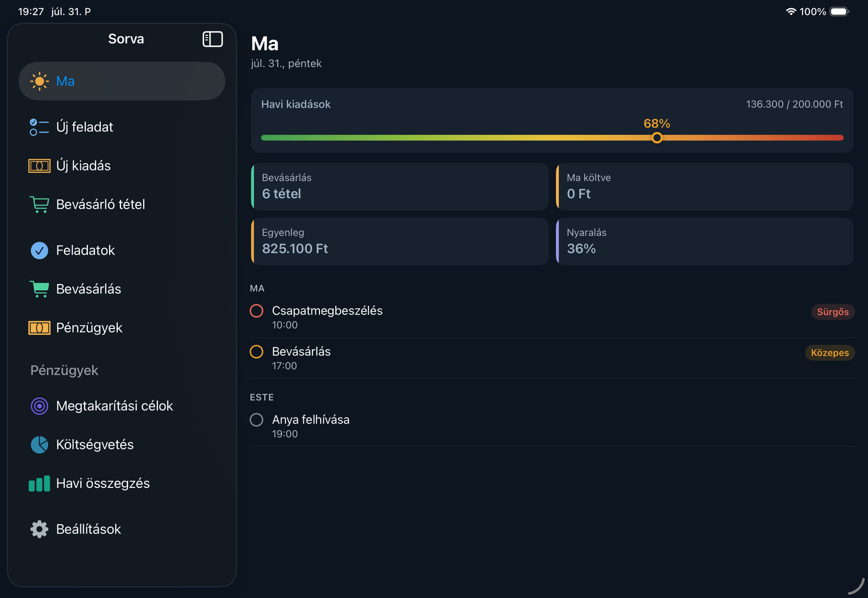Click the battery status icon

tap(839, 11)
